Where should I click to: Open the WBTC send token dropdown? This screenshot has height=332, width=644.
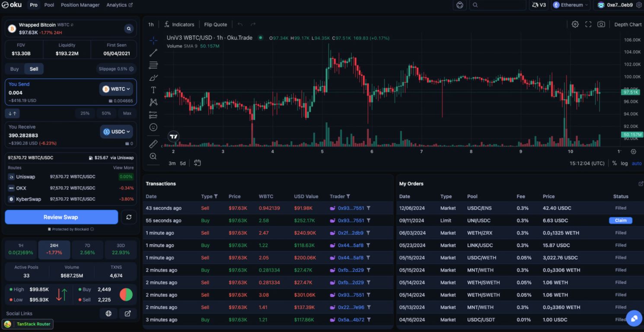(116, 89)
